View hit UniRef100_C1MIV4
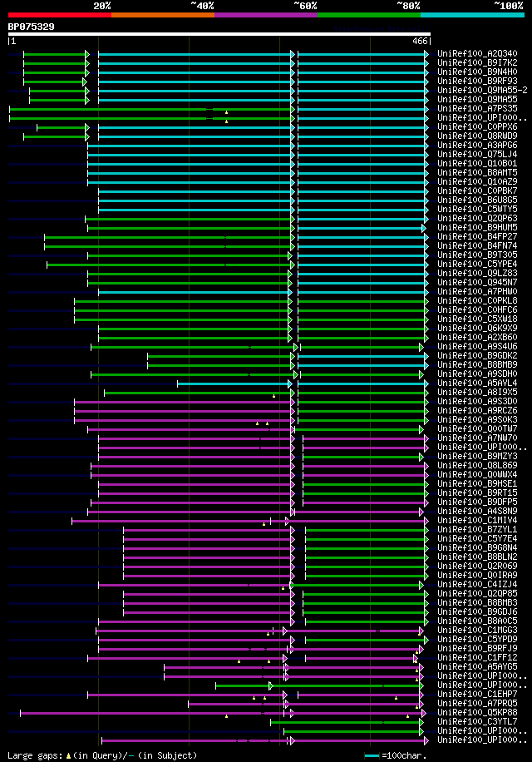 pyautogui.click(x=477, y=521)
